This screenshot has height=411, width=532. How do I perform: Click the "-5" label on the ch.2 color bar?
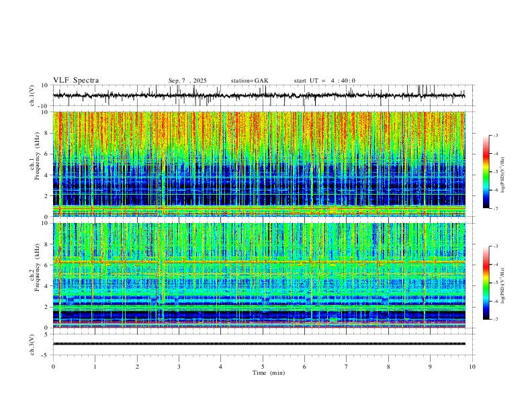pyautogui.click(x=495, y=283)
